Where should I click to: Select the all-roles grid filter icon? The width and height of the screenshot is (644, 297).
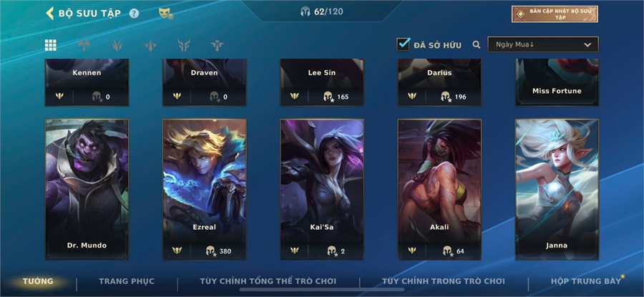(51, 45)
